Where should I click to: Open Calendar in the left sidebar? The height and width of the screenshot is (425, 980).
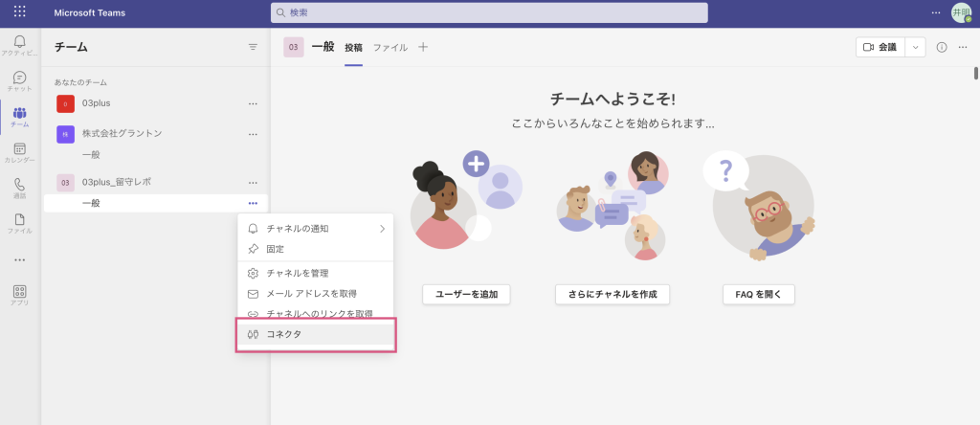click(19, 152)
